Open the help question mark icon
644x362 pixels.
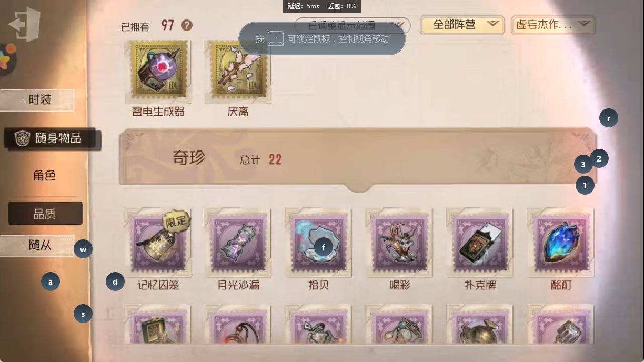click(186, 25)
